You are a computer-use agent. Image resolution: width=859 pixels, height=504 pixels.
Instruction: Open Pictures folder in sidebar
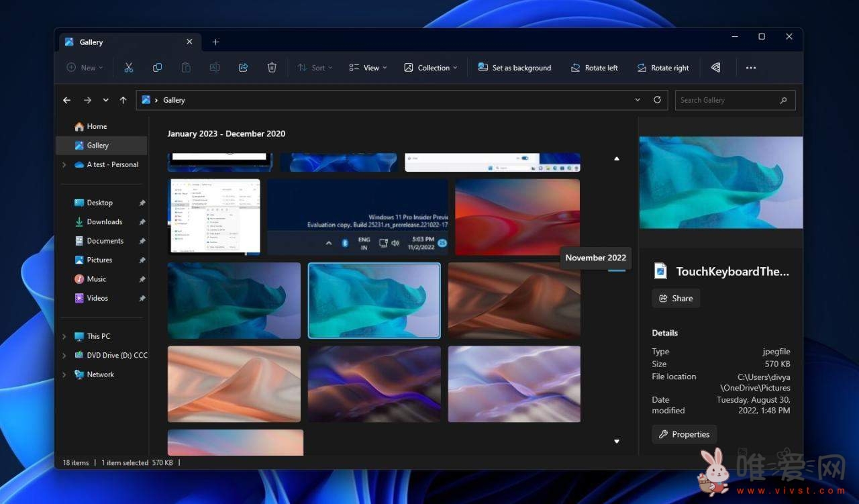click(x=101, y=260)
